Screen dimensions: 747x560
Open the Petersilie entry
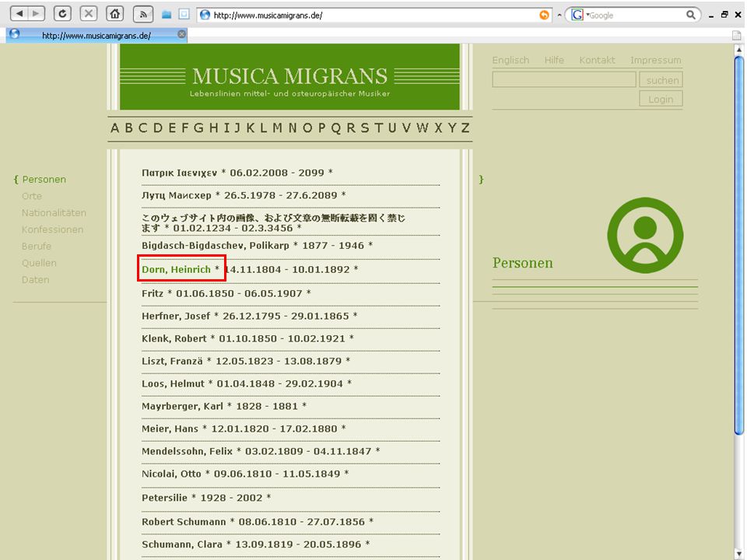(x=164, y=498)
